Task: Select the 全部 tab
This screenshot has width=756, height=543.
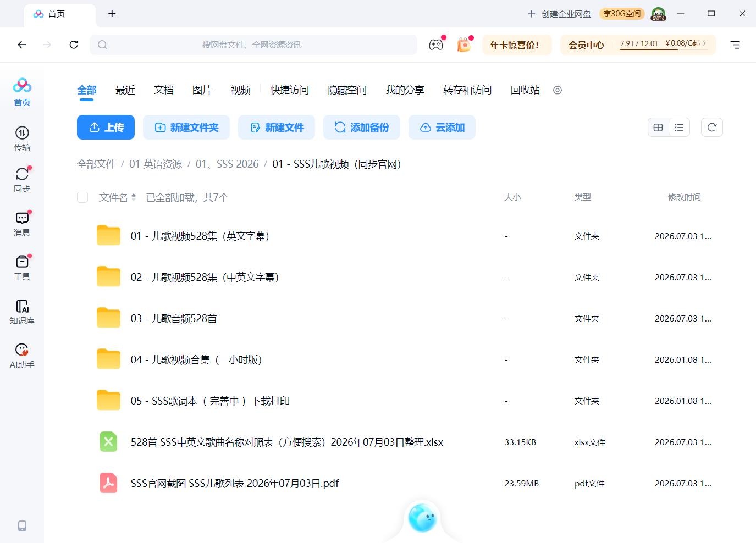Action: 87,90
